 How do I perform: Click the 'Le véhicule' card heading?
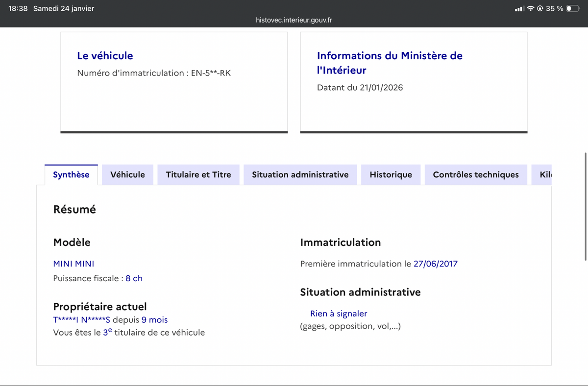tap(105, 56)
